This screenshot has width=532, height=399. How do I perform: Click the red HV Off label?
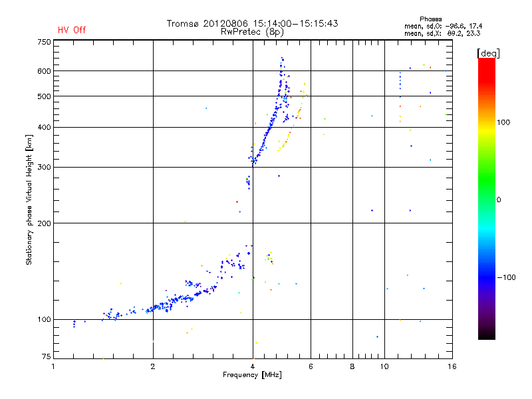pos(72,30)
